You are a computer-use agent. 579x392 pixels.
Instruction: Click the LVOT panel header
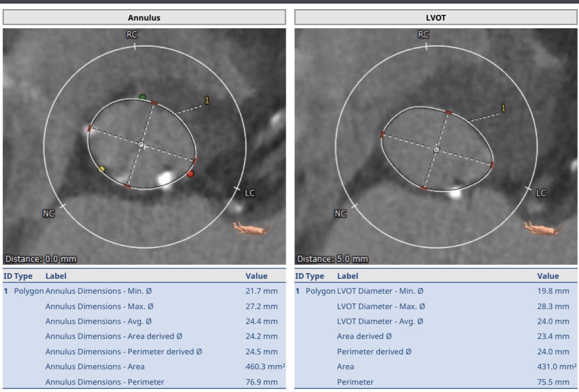pyautogui.click(x=436, y=17)
